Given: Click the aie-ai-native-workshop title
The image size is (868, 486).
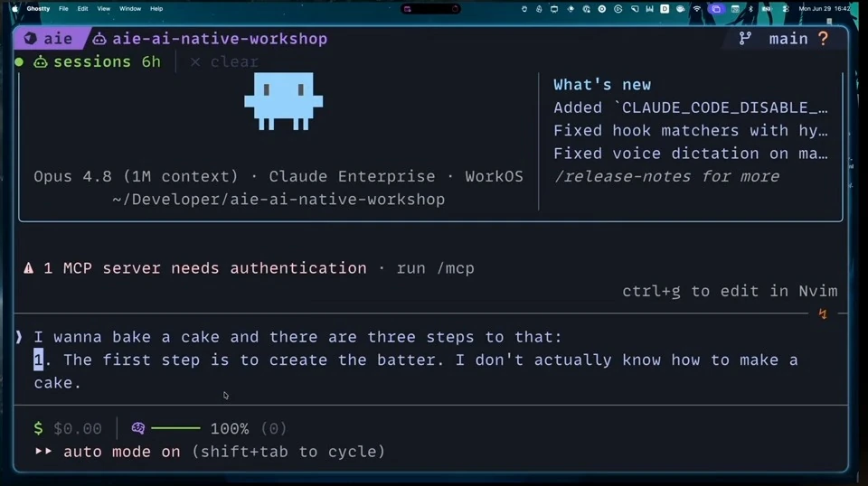Looking at the screenshot, I should (220, 39).
